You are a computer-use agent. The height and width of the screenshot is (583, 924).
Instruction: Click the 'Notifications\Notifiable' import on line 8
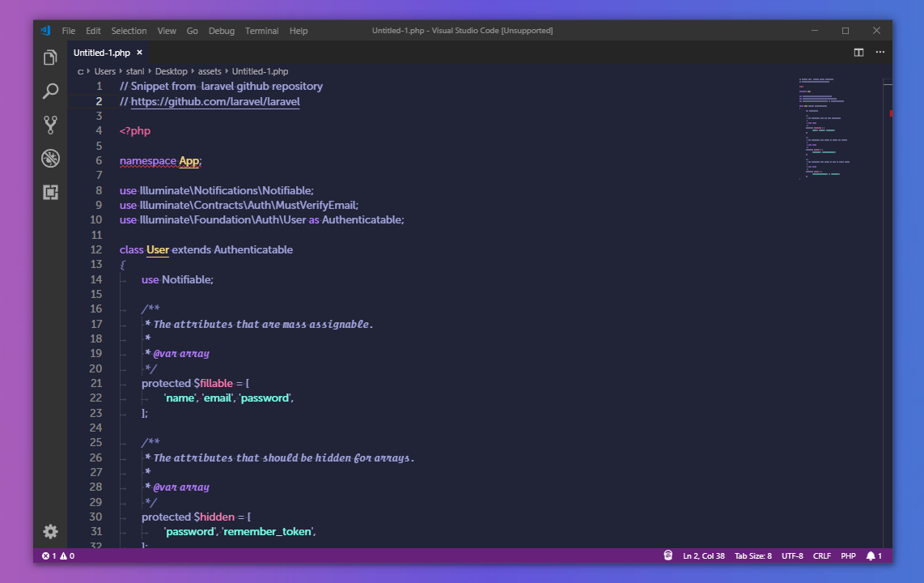coord(253,190)
